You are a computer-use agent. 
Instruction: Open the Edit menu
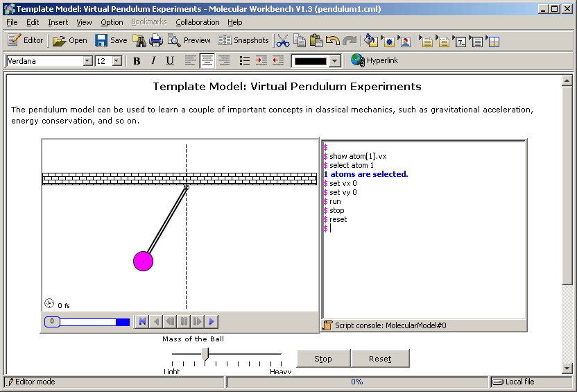click(x=33, y=22)
